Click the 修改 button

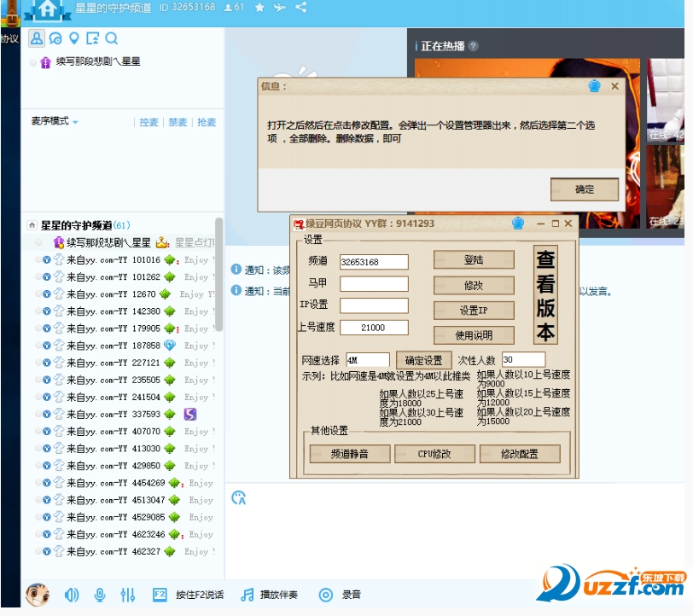click(474, 286)
